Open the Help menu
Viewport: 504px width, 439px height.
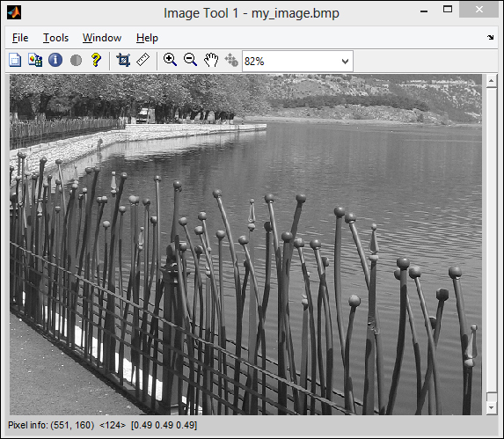coord(147,38)
